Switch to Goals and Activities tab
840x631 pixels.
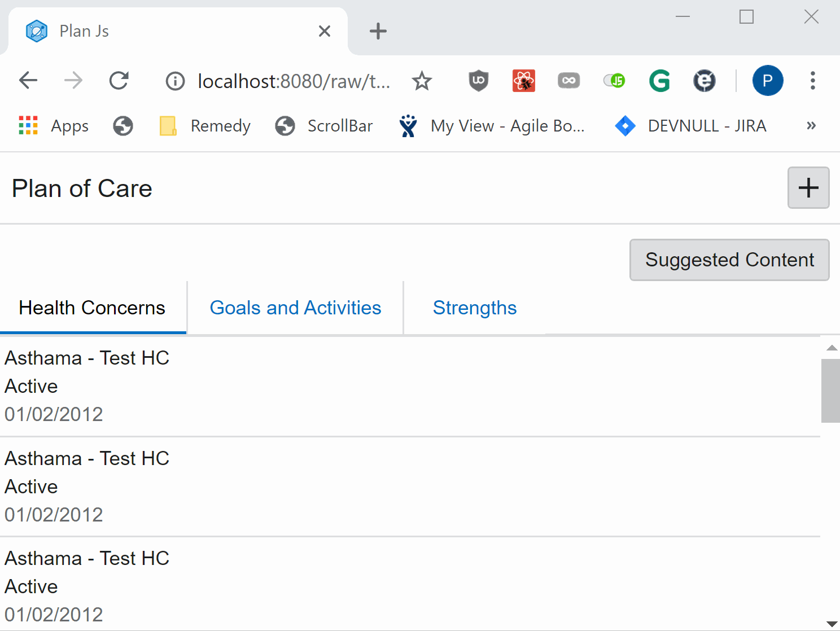click(295, 308)
